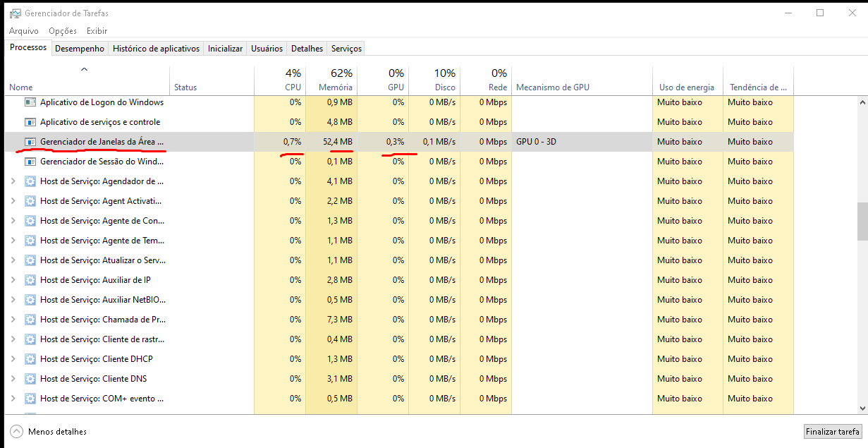Expand Host de Serviço: Atualizar o Serv row
This screenshot has height=448, width=868.
(x=13, y=260)
